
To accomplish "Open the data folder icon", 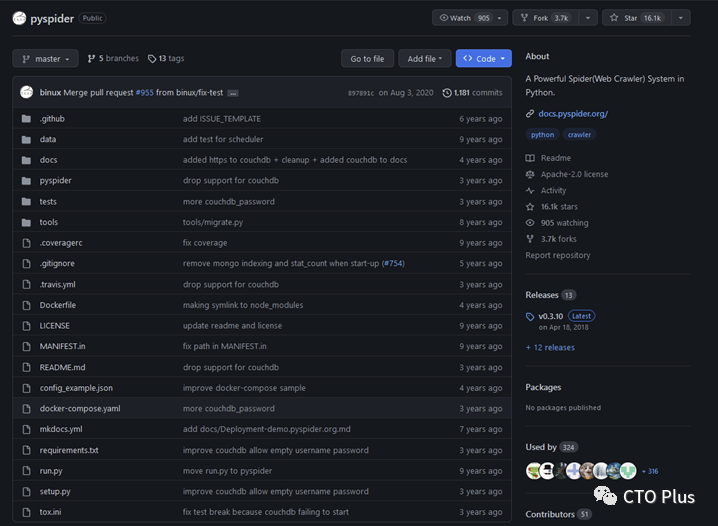I will coord(26,140).
